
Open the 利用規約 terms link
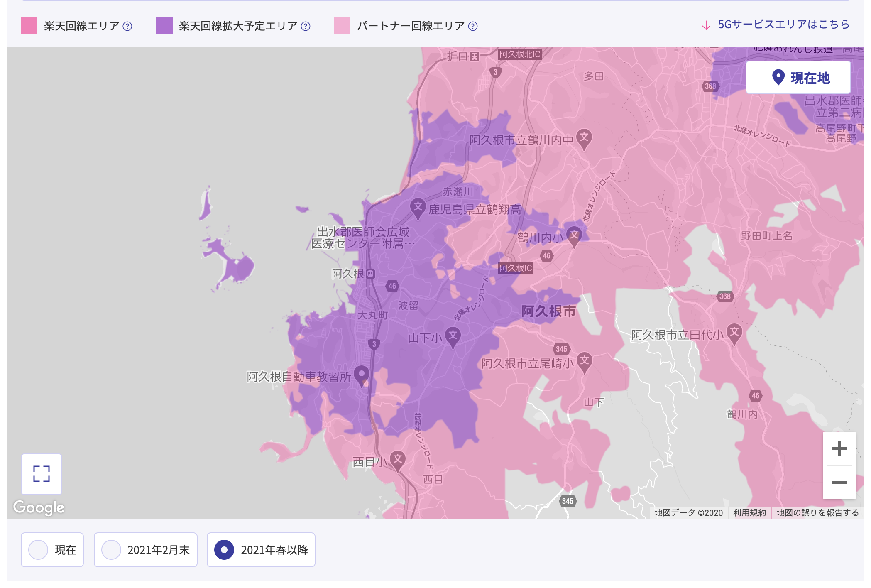(x=749, y=513)
